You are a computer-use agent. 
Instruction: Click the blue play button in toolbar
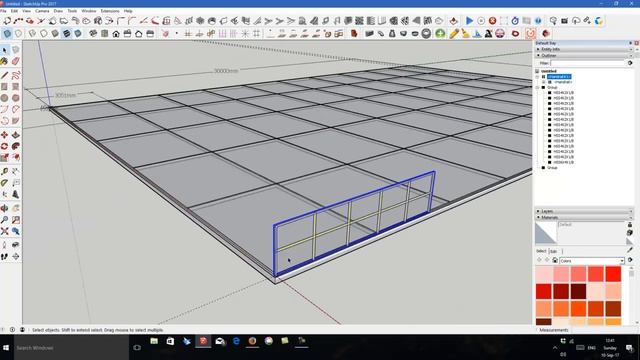click(x=469, y=20)
